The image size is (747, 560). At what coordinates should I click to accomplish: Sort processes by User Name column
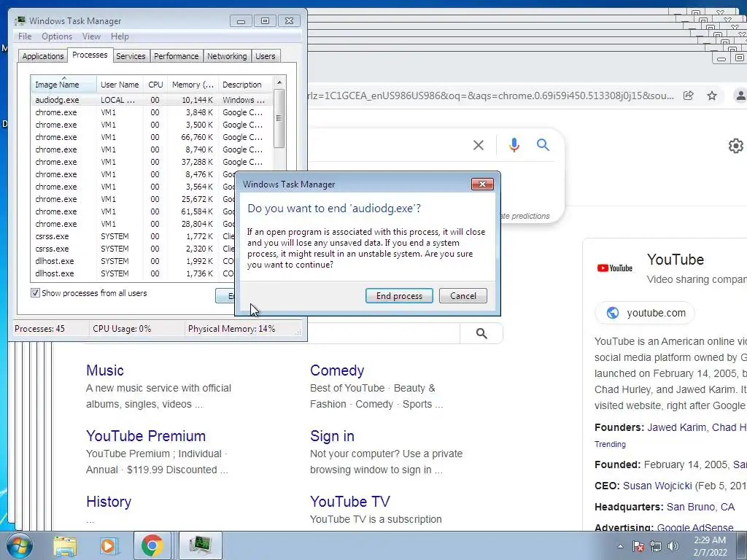click(120, 85)
